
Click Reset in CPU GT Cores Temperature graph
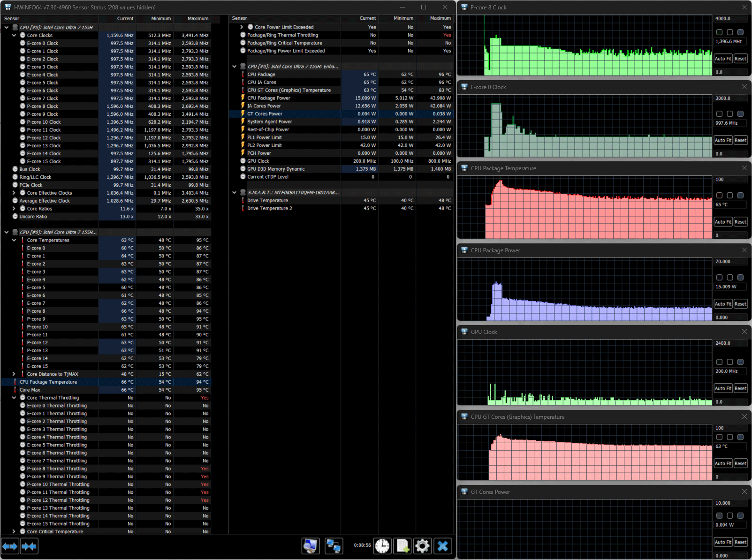[740, 463]
